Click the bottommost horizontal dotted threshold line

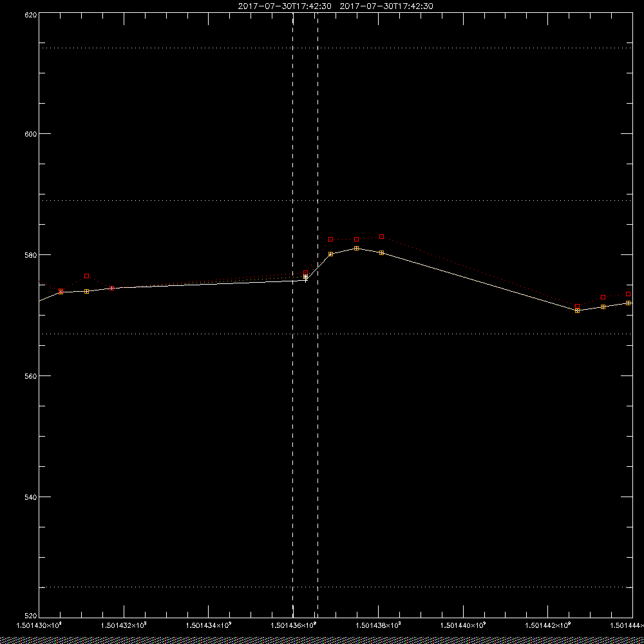pyautogui.click(x=336, y=587)
